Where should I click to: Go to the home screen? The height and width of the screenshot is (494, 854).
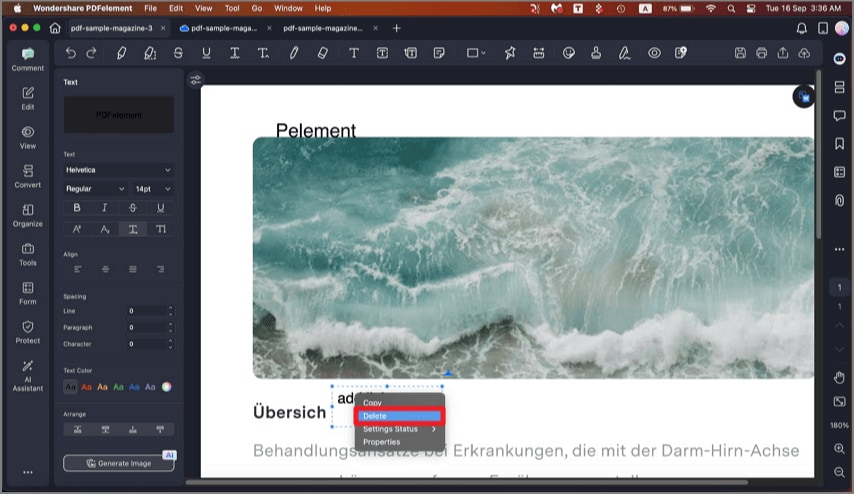pyautogui.click(x=55, y=28)
